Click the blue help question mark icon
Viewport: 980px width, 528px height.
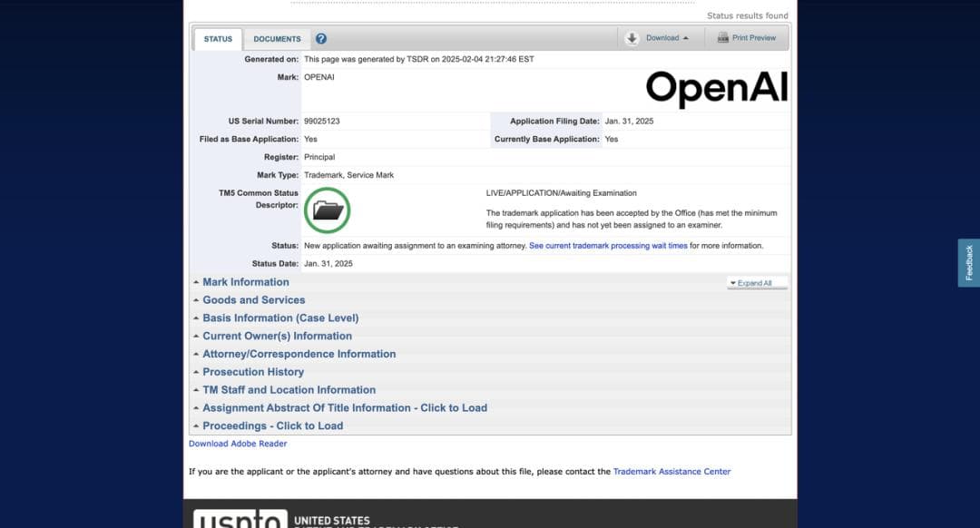(321, 39)
